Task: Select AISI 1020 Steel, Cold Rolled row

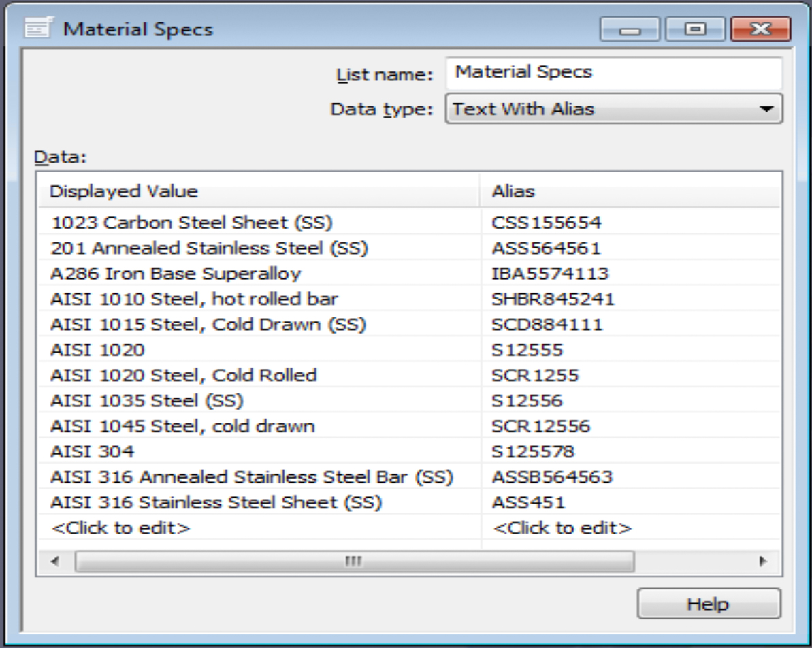Action: point(184,375)
